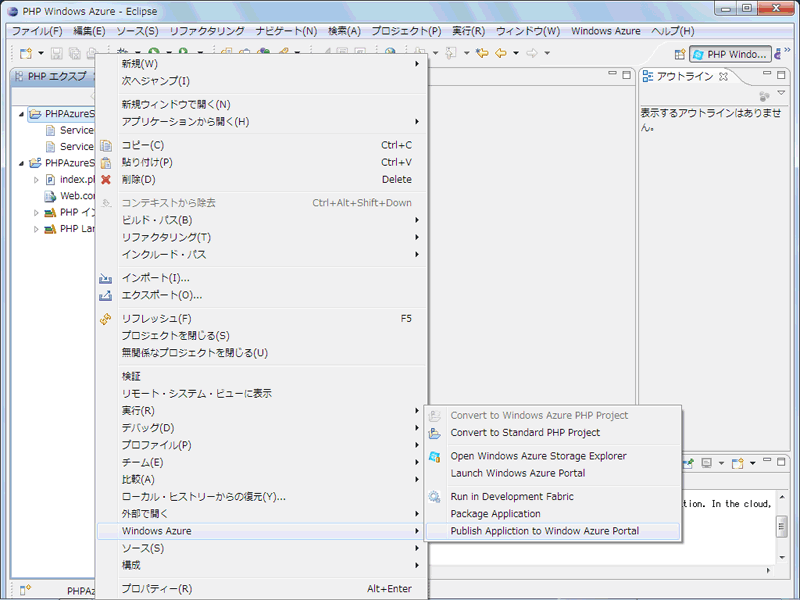Minimize the アウトライン panel
This screenshot has height=600, width=800.
[x=767, y=74]
